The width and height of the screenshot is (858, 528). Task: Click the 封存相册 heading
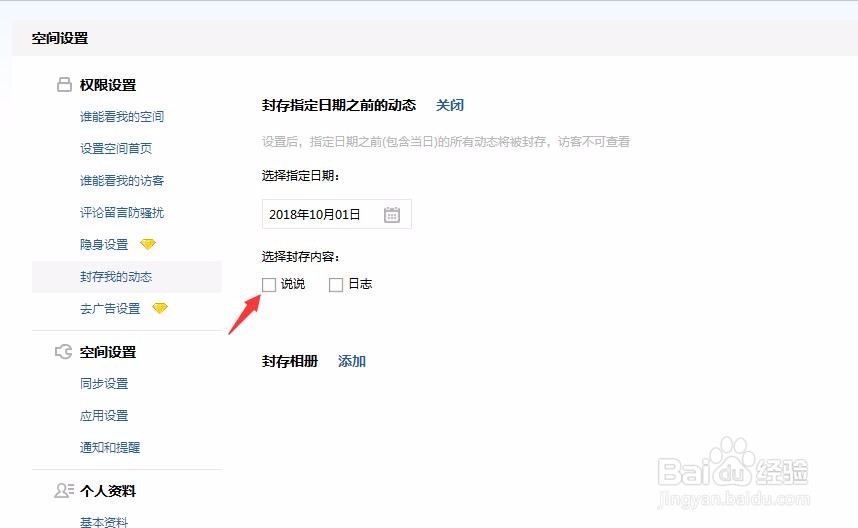290,361
